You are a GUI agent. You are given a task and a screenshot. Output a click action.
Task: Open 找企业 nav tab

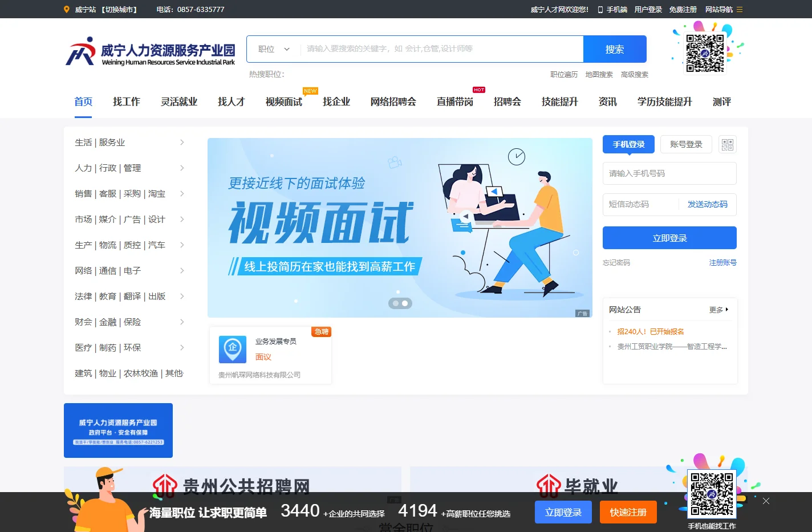click(336, 101)
